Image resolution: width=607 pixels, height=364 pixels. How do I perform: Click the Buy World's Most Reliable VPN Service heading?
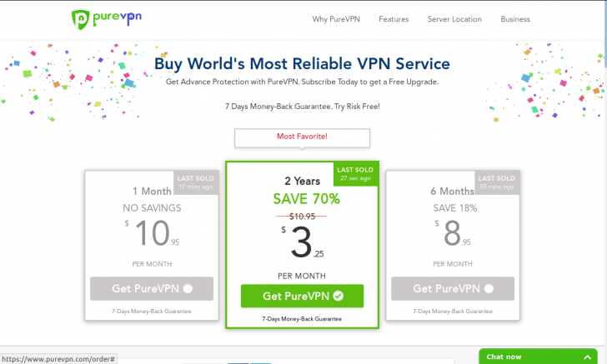coord(302,64)
